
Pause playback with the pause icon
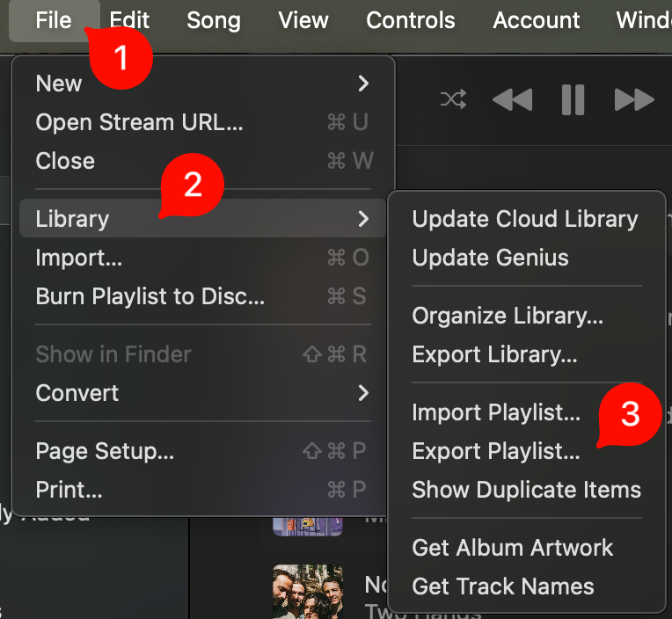click(x=573, y=99)
